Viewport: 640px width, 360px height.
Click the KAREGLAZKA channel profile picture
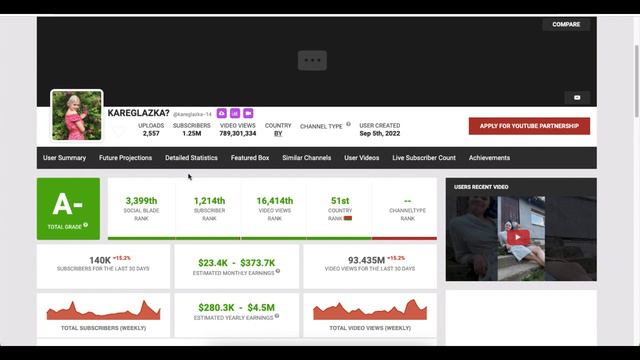[77, 116]
